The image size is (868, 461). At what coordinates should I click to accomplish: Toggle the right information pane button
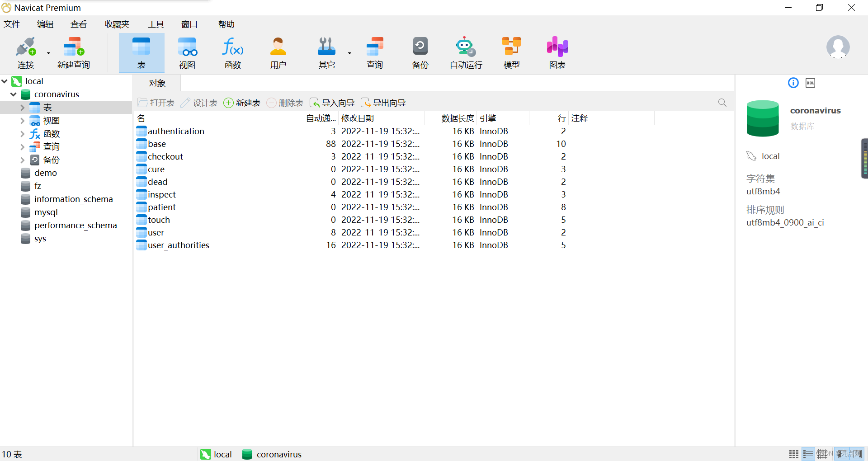click(857, 454)
